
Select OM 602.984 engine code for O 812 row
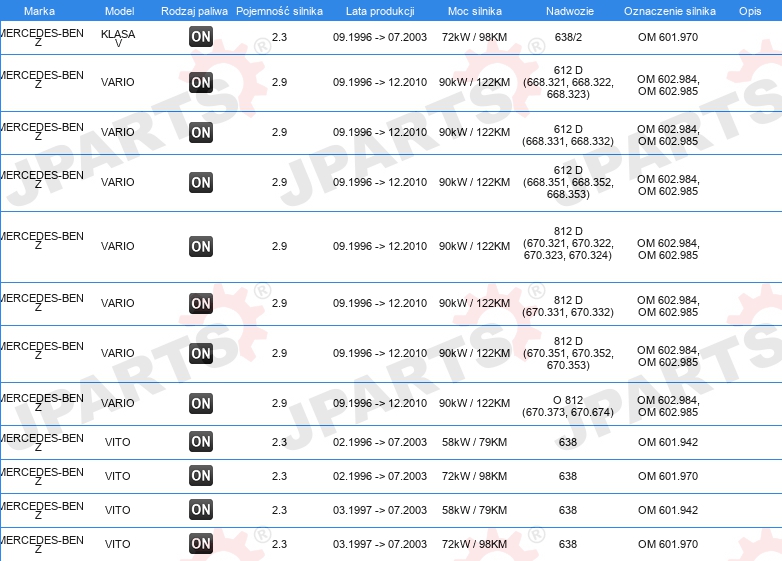668,400
